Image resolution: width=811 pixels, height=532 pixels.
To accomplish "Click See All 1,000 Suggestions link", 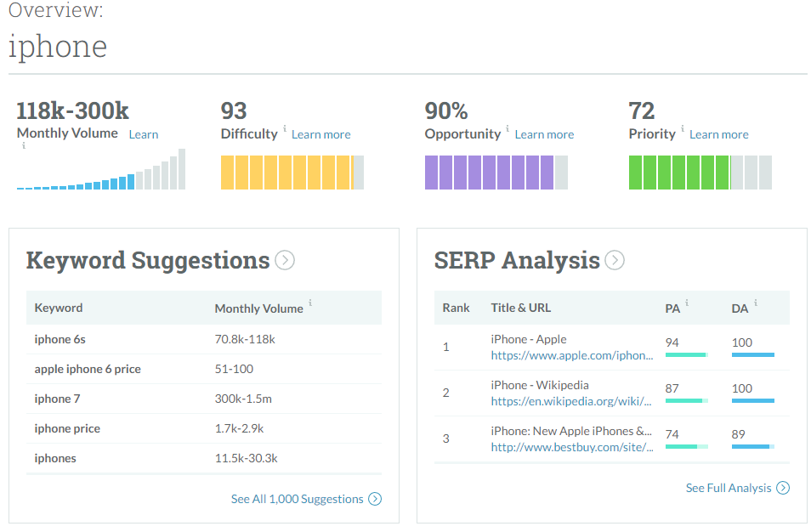I will pyautogui.click(x=298, y=499).
